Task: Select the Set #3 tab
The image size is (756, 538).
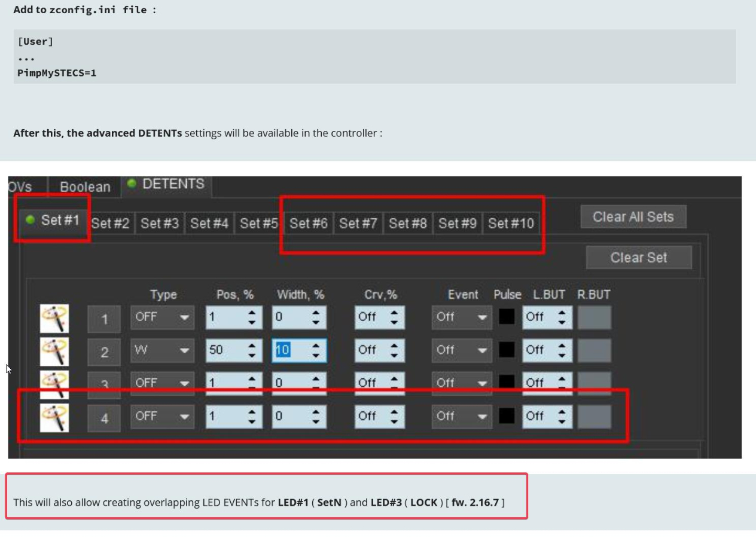Action: (x=160, y=223)
